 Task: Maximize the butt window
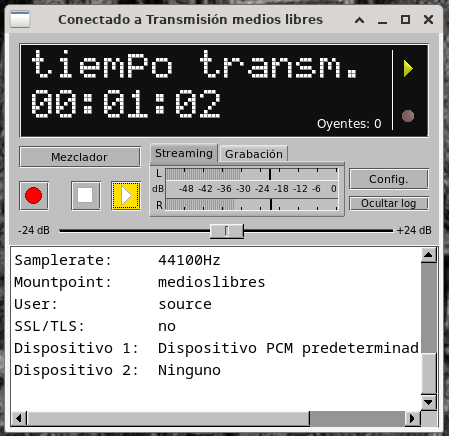click(x=405, y=20)
